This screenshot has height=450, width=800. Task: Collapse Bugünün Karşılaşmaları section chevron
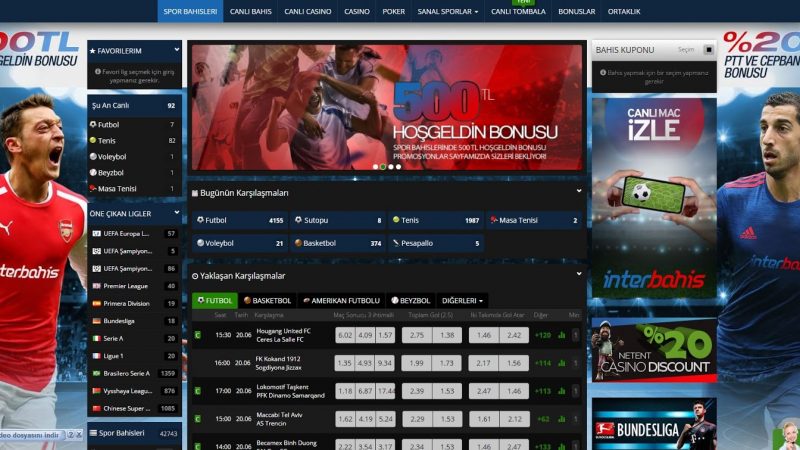tap(579, 191)
